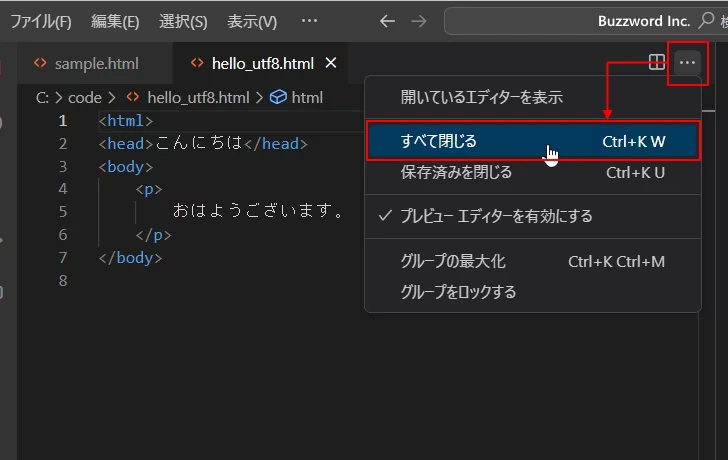Screen dimensions: 728x460
Task: Click the Buzzword Inc. search box
Action: (586, 21)
